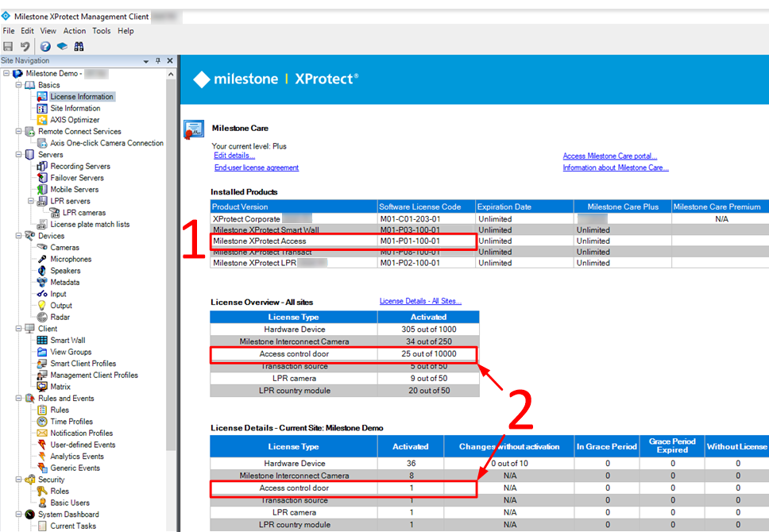The image size is (769, 532).
Task: Click the Speakers tree icon
Action: point(42,271)
